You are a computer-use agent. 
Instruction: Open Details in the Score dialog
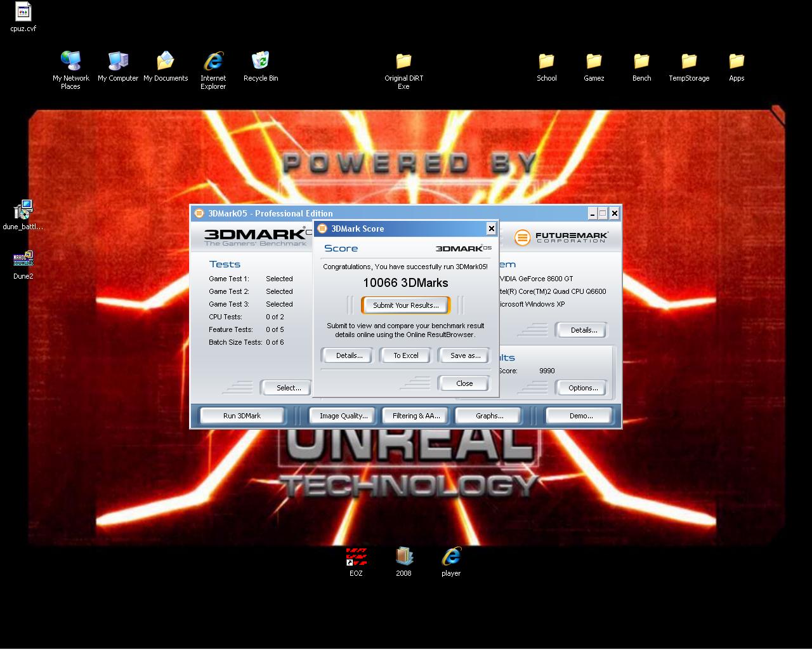click(x=349, y=355)
